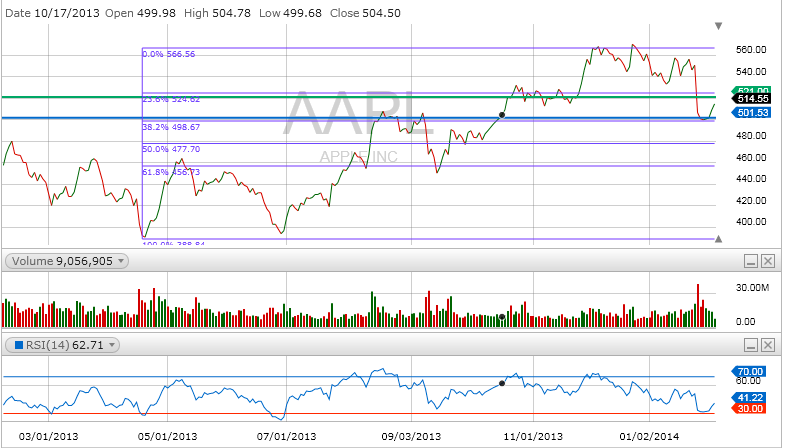Minimize the RSI panel
The height and width of the screenshot is (448, 785).
click(x=750, y=345)
